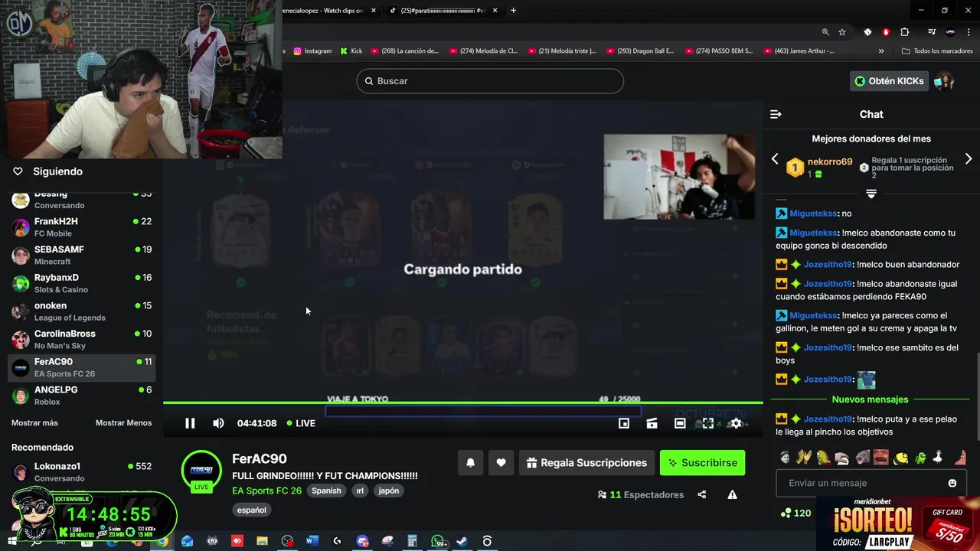Select the irl stream tag
Screen dimensions: 980x551
(360, 491)
